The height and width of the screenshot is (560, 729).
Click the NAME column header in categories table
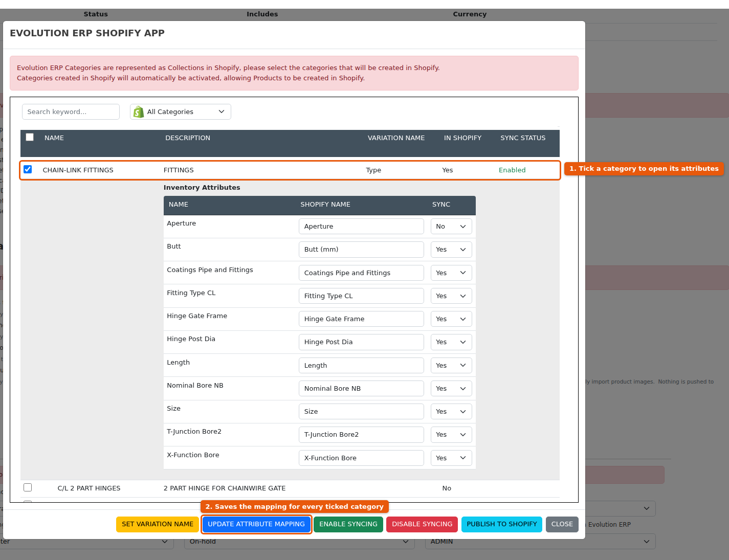(x=54, y=138)
